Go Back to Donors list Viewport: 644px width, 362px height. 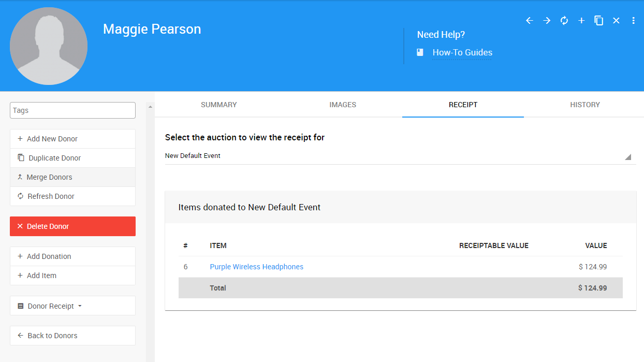(72, 336)
